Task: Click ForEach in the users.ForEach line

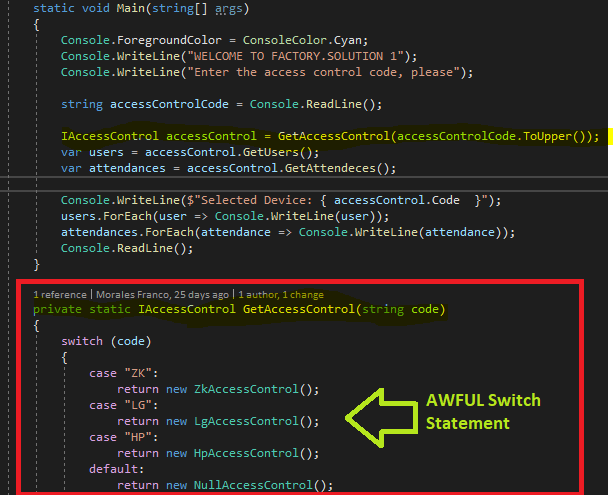Action: tap(127, 216)
